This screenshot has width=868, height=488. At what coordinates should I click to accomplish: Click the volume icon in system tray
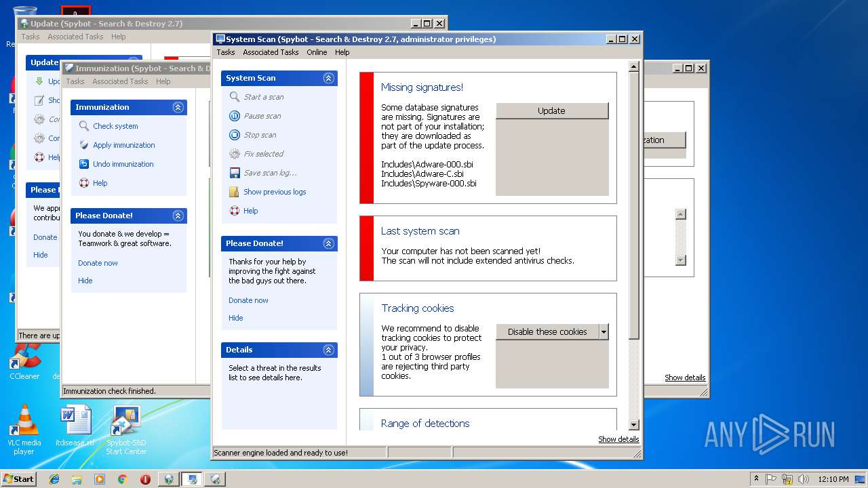click(804, 479)
